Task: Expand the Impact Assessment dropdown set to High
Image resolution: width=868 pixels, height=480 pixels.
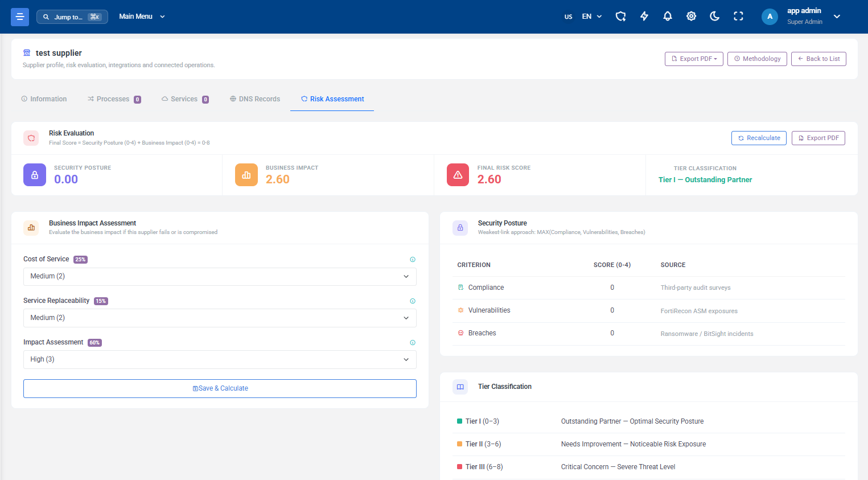Action: tap(220, 360)
